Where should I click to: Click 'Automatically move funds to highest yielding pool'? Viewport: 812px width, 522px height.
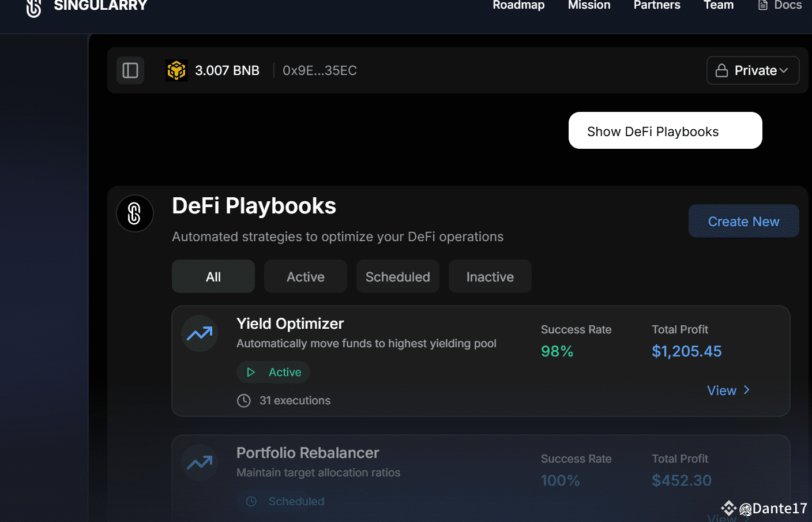tap(366, 344)
